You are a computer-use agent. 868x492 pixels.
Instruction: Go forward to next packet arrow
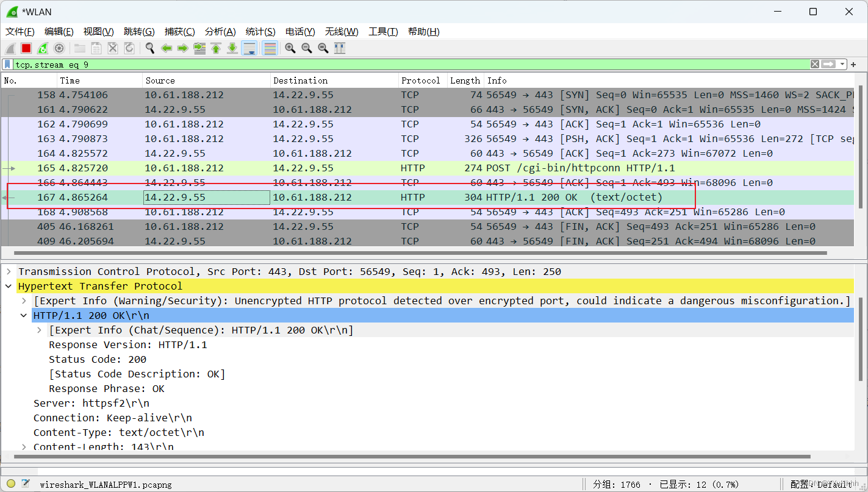point(183,48)
